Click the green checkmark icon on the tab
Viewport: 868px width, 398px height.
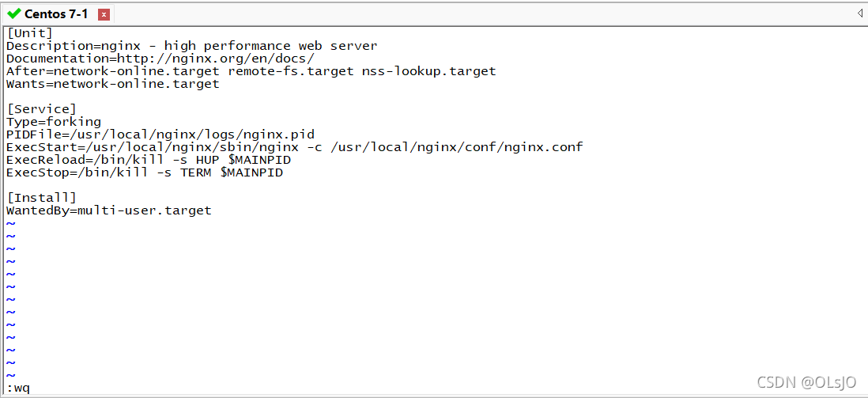(14, 14)
